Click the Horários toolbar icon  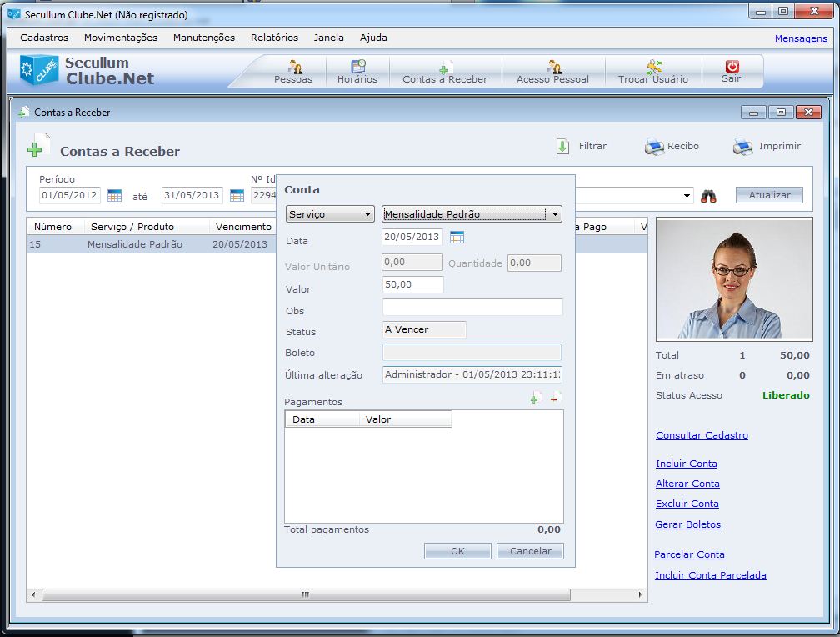(x=357, y=68)
